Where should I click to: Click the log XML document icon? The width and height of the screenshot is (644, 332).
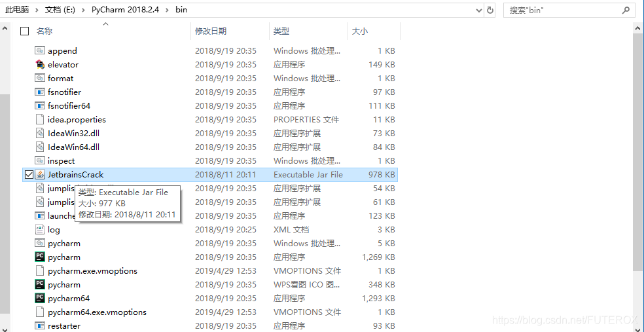[40, 230]
